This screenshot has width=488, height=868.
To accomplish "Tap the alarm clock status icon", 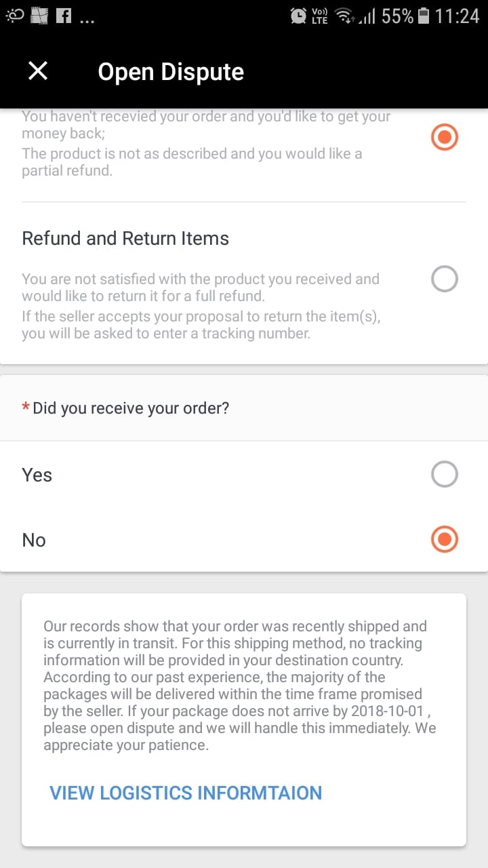I will point(298,16).
